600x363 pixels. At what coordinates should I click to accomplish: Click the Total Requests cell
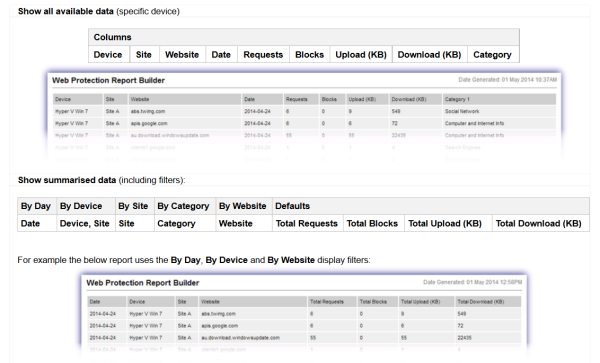[307, 223]
